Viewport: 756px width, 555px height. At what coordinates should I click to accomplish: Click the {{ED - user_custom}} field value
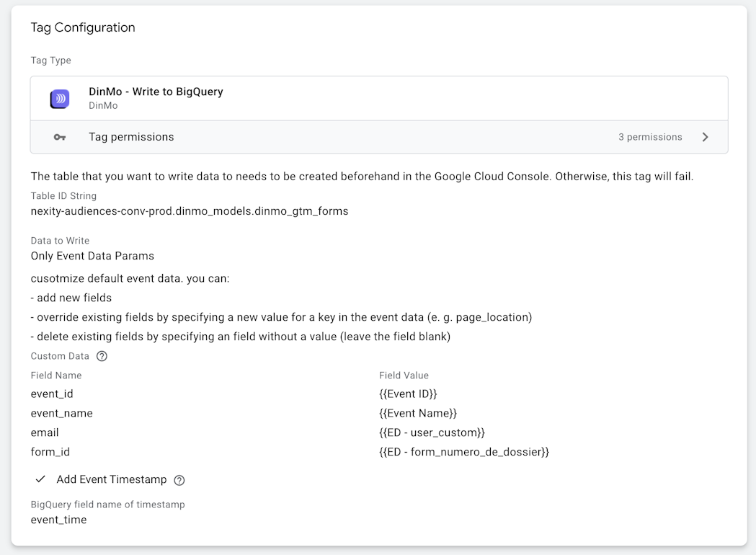pyautogui.click(x=432, y=432)
